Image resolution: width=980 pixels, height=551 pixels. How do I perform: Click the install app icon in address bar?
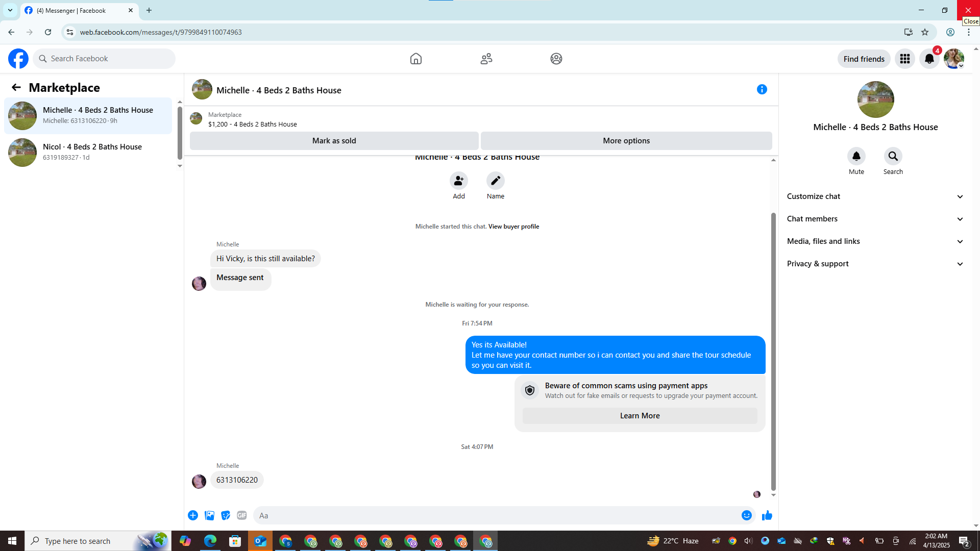click(x=908, y=32)
